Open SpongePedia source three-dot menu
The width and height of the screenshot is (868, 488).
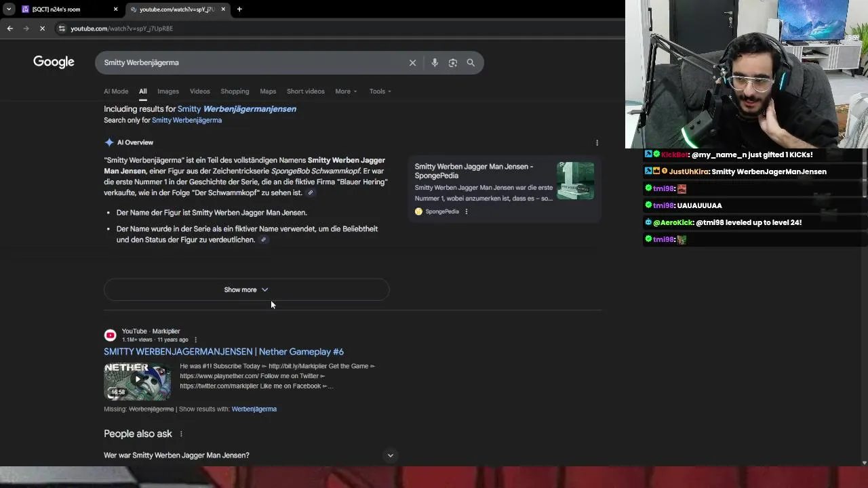pyautogui.click(x=466, y=211)
